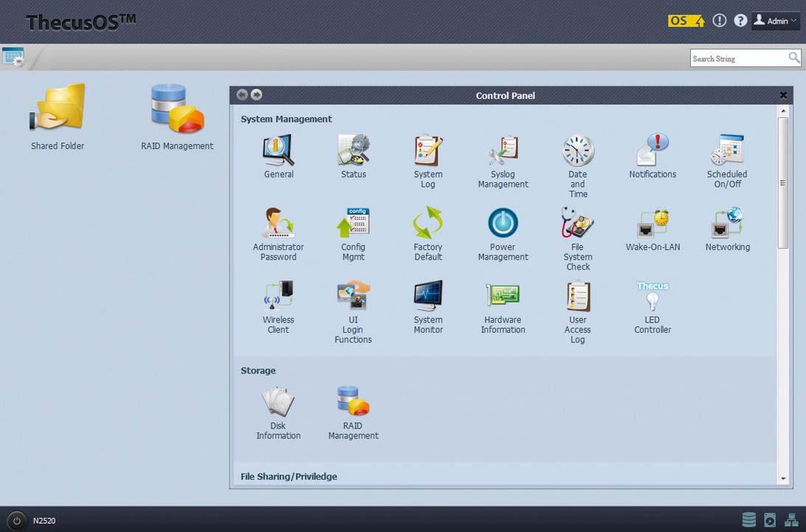Open Notifications settings
This screenshot has width=806, height=532.
click(652, 150)
